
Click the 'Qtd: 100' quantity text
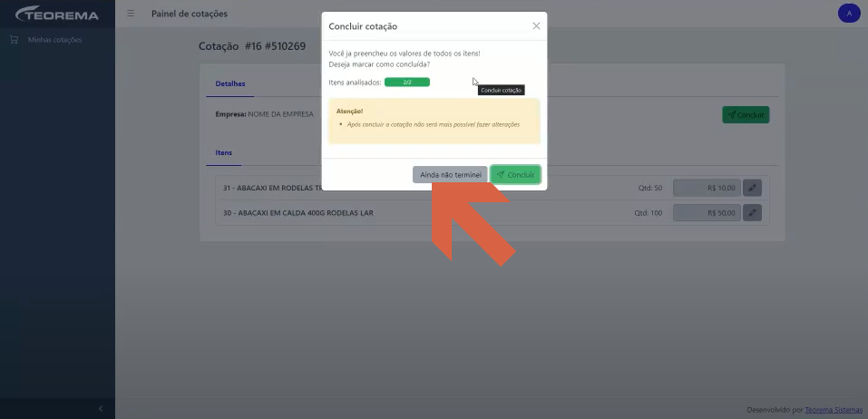coord(649,212)
